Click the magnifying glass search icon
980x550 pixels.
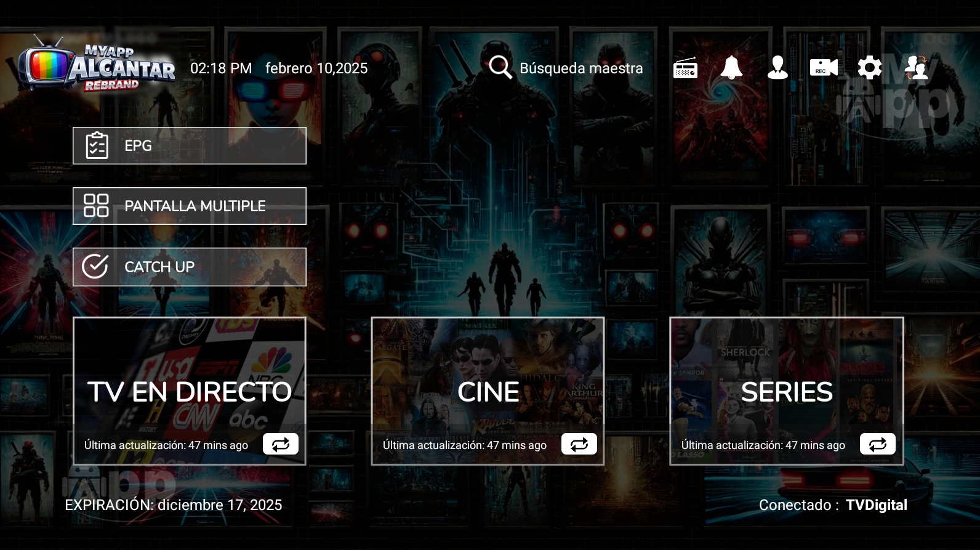500,68
